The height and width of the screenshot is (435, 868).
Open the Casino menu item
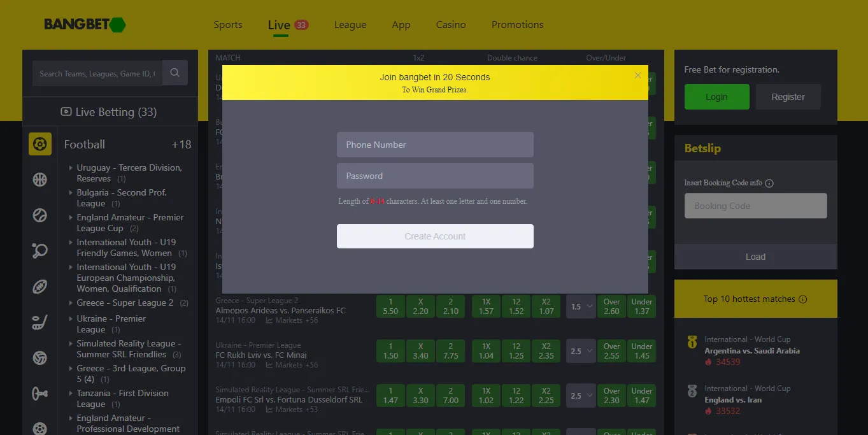pyautogui.click(x=451, y=25)
